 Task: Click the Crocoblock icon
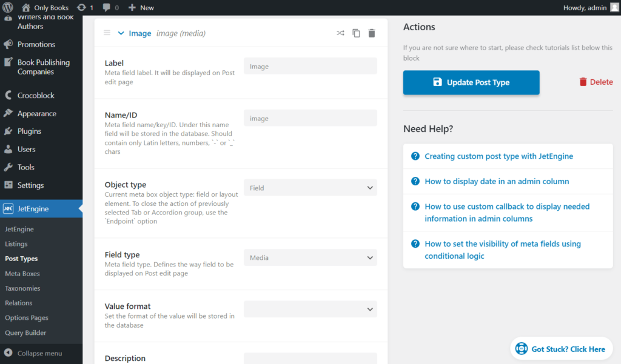tap(8, 95)
